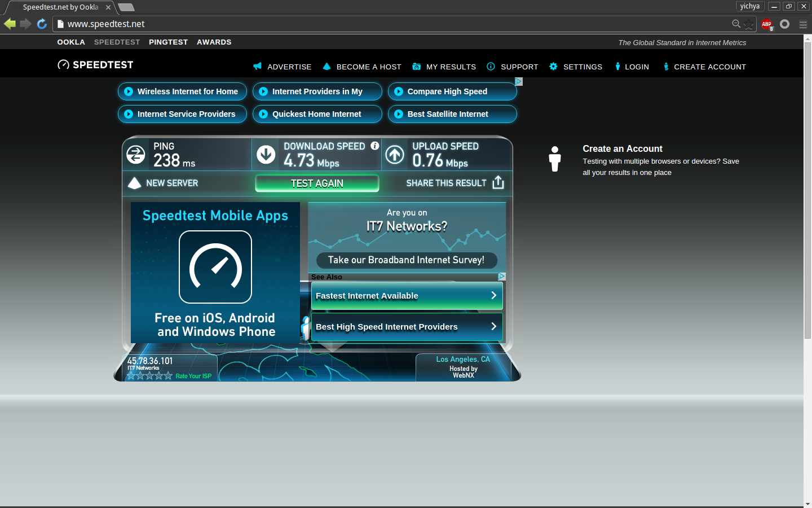Click Rate Your ISP link
Screen dimensions: 812x508
[x=193, y=376]
